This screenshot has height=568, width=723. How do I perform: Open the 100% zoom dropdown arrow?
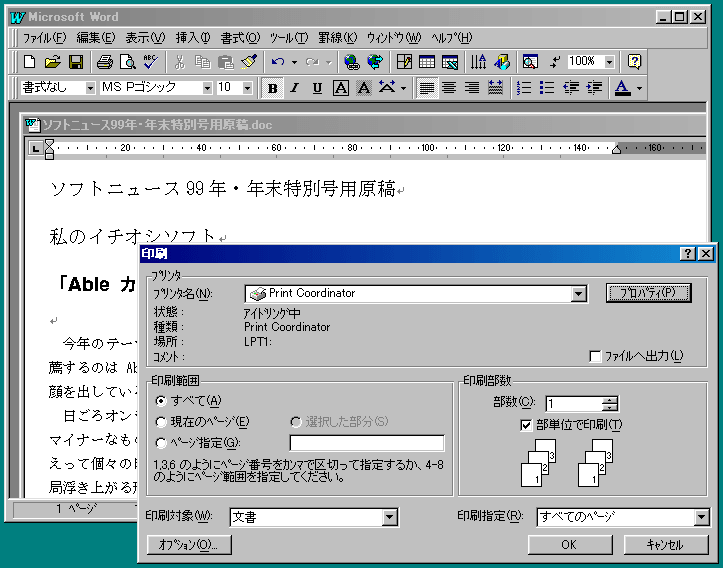pos(610,62)
